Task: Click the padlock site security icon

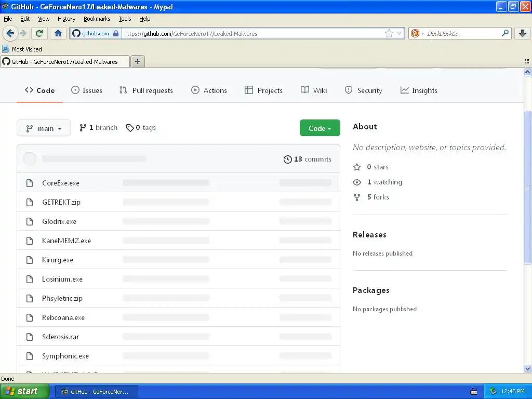Action: (x=116, y=33)
